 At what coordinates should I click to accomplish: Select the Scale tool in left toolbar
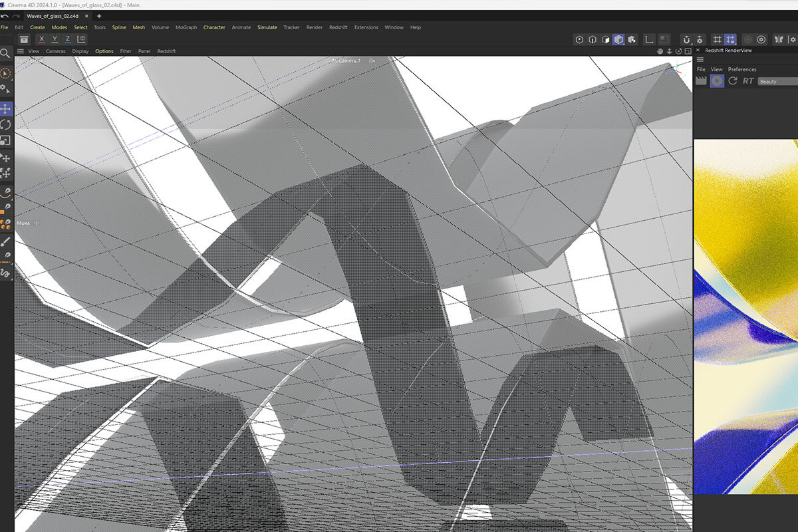point(6,140)
